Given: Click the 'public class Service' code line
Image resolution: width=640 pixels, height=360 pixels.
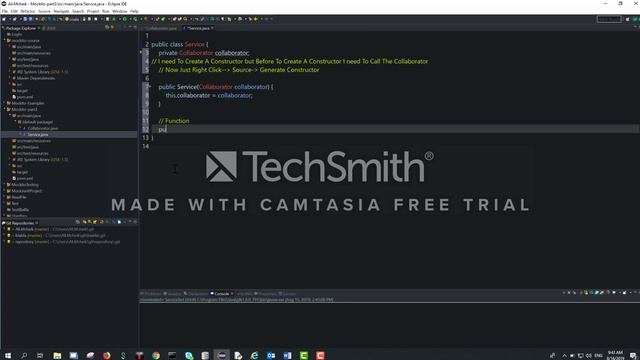Looking at the screenshot, I should click(x=180, y=44).
